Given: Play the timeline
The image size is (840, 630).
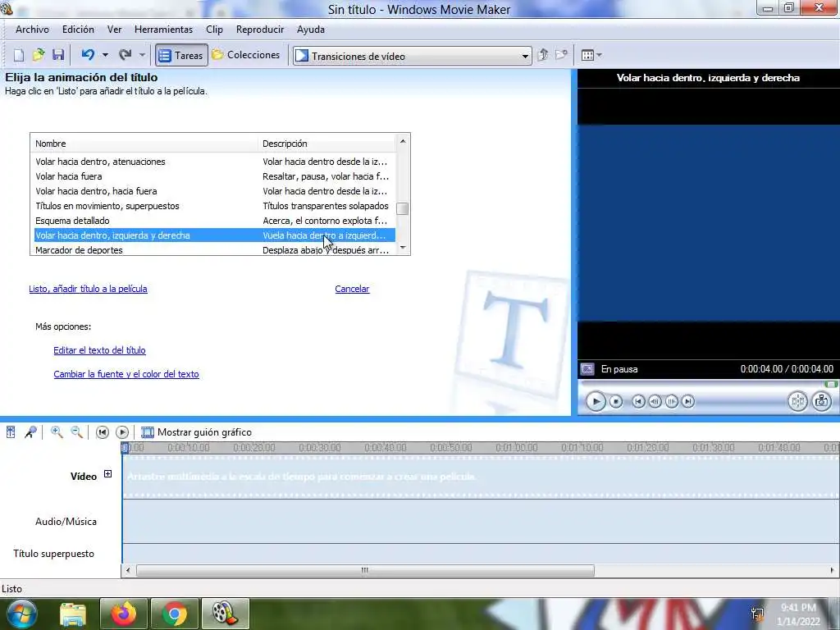Looking at the screenshot, I should (122, 432).
